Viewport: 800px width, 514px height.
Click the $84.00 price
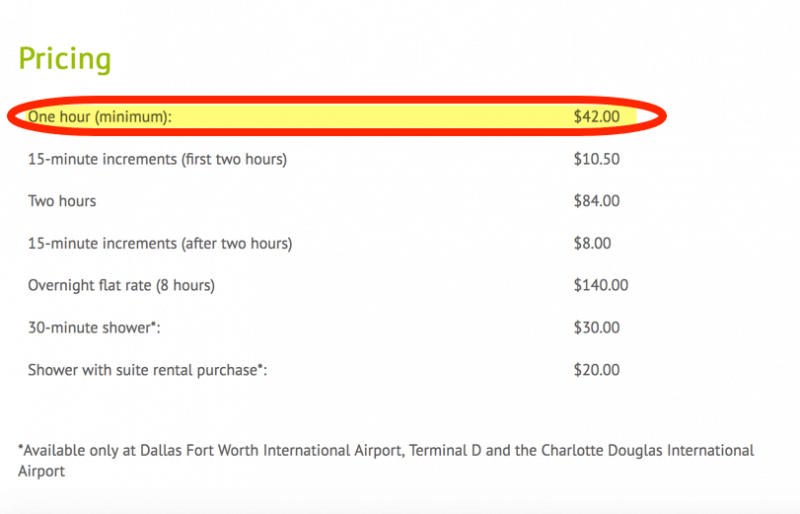point(596,201)
